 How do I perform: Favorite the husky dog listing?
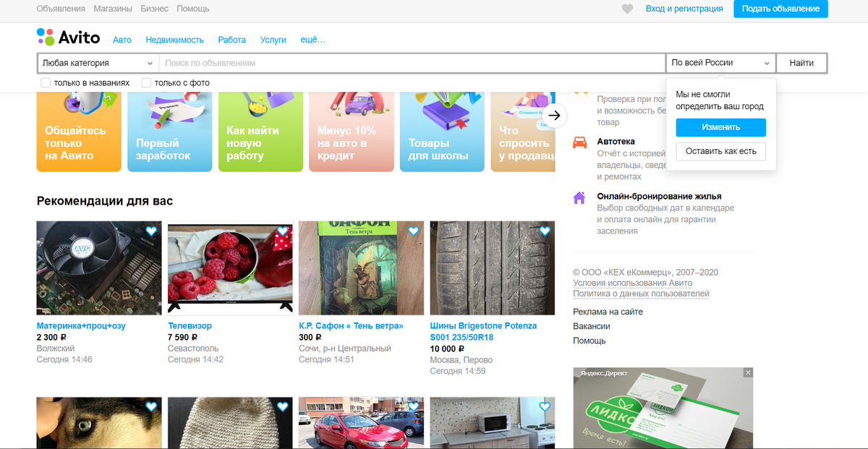pyautogui.click(x=151, y=407)
